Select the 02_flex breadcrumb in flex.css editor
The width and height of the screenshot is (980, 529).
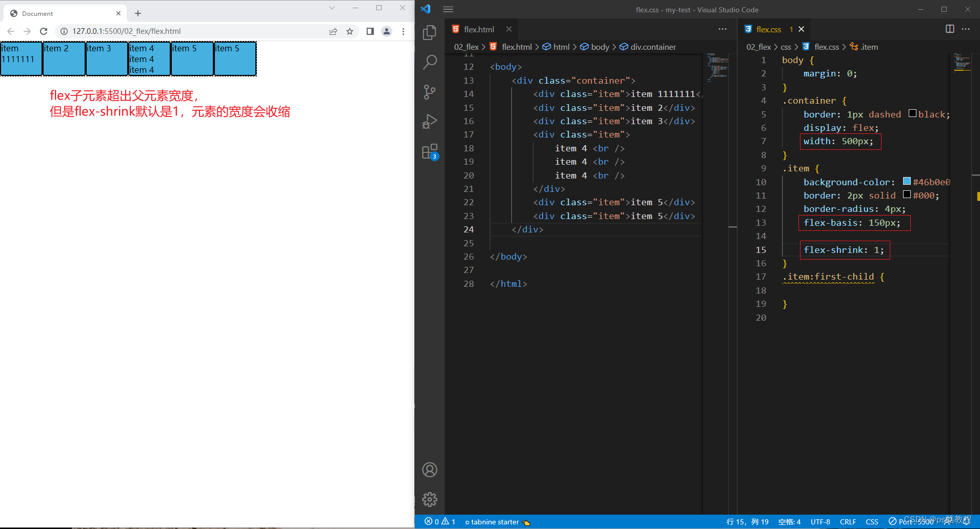click(x=758, y=47)
